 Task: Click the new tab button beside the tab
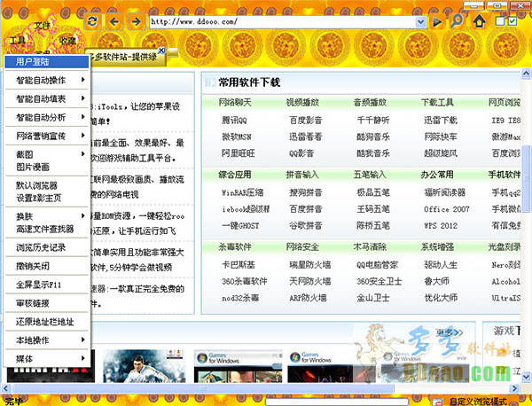[174, 52]
